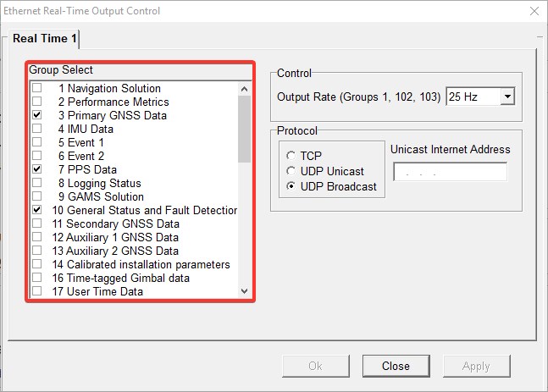Uncheck Primary GNSS Data group
Screen dimensions: 548x392
(x=36, y=115)
